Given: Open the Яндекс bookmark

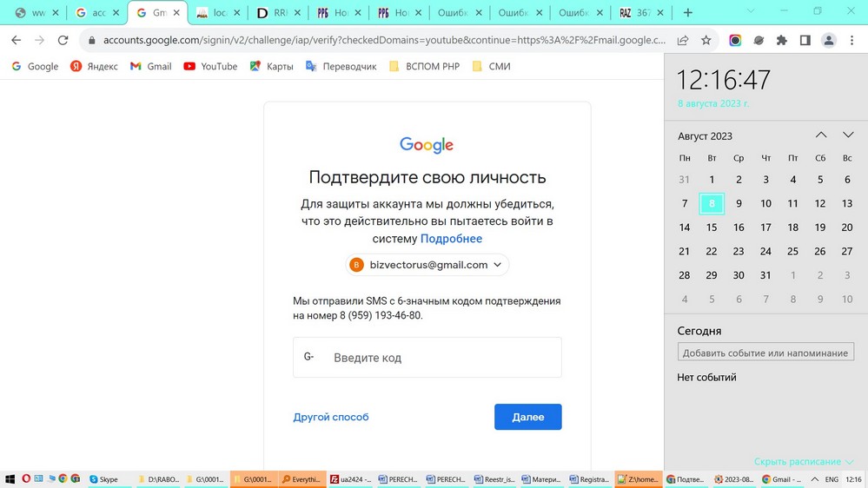Looking at the screenshot, I should pos(94,66).
